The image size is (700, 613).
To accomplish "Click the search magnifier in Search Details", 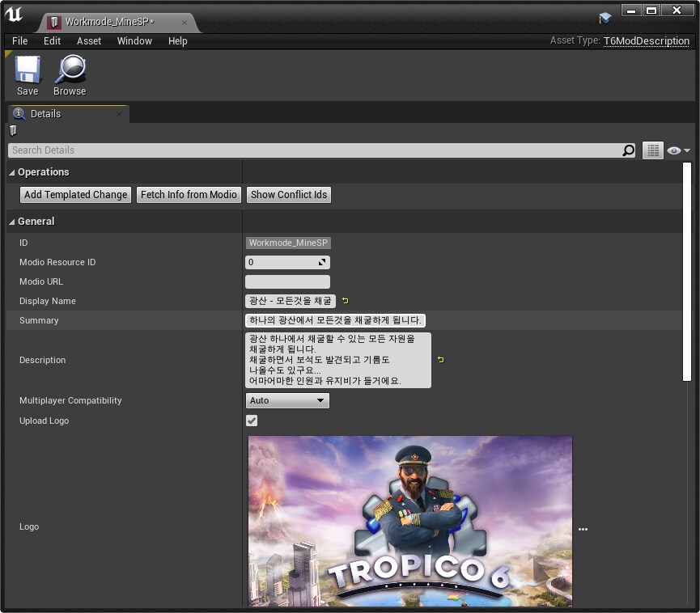I will click(x=629, y=150).
